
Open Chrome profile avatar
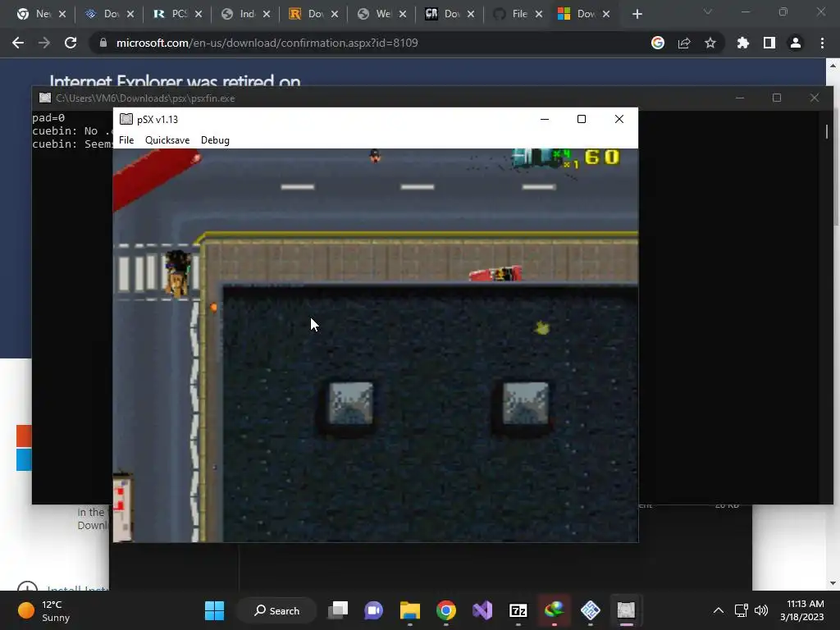[x=796, y=43]
